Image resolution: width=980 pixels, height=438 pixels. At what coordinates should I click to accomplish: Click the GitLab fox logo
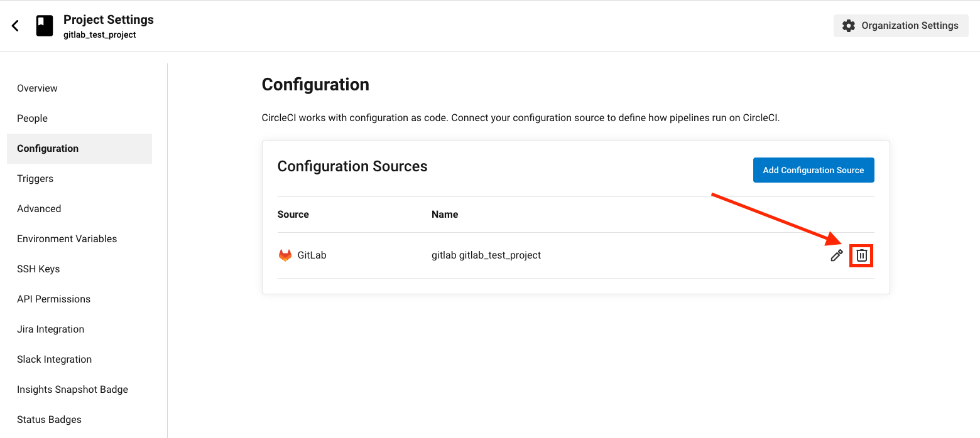click(x=285, y=255)
